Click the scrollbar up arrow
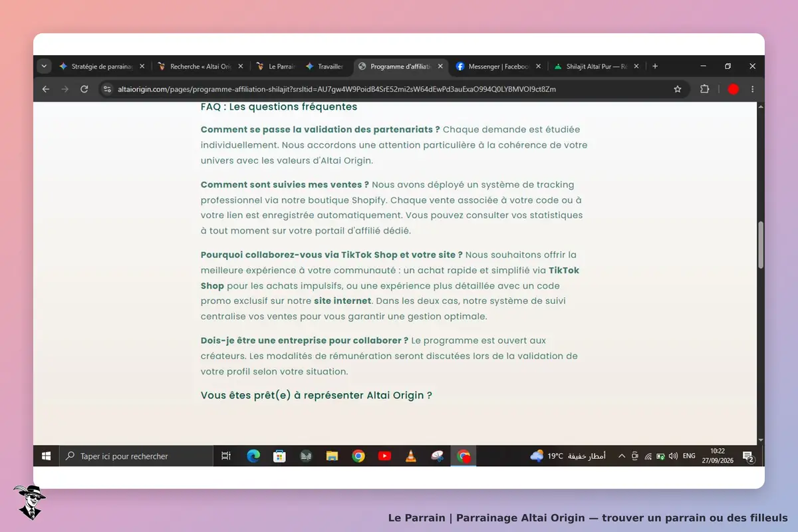Image resolution: width=798 pixels, height=532 pixels. 761,106
